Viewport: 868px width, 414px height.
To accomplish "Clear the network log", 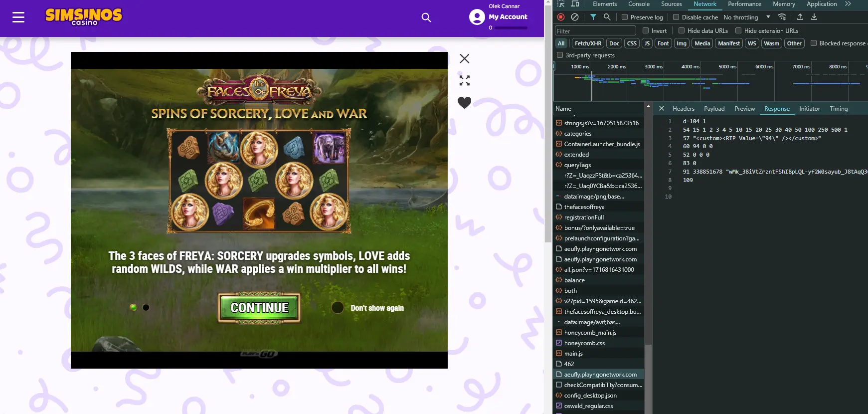I will click(x=575, y=17).
